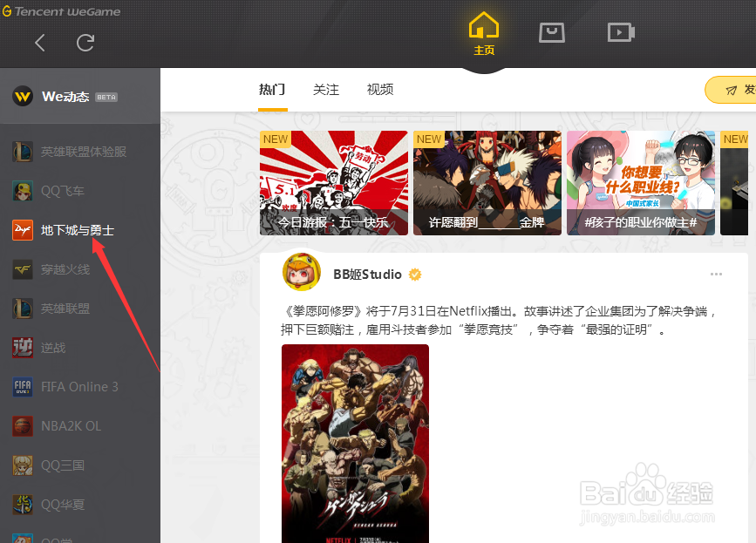The height and width of the screenshot is (543, 756).
Task: Open the store bag icon in the top bar
Action: pos(552,31)
